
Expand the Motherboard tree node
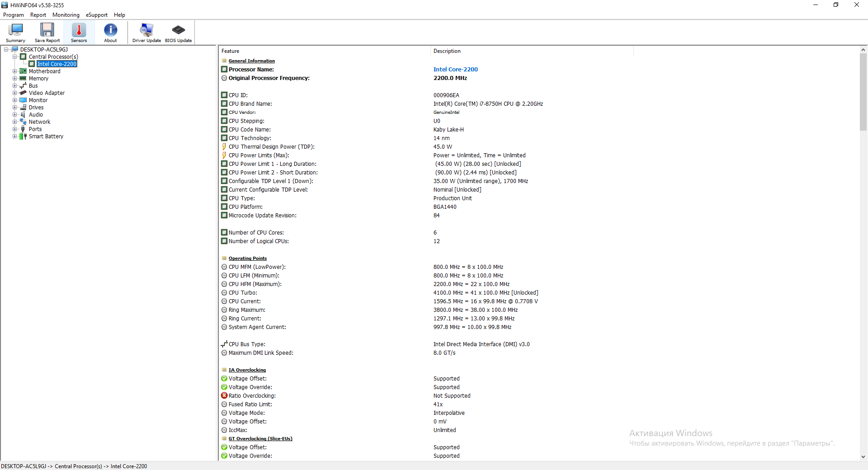tap(15, 71)
